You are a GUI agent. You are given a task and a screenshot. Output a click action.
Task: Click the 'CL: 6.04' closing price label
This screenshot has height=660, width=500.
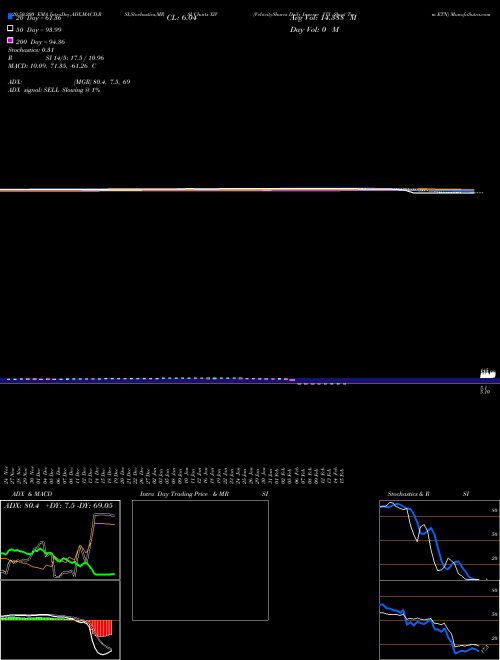tap(181, 18)
